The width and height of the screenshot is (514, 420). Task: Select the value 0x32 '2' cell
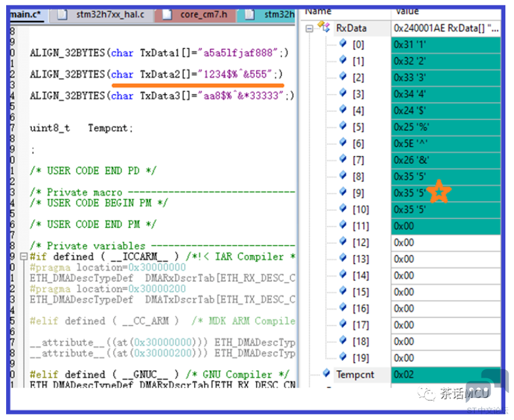click(x=445, y=61)
